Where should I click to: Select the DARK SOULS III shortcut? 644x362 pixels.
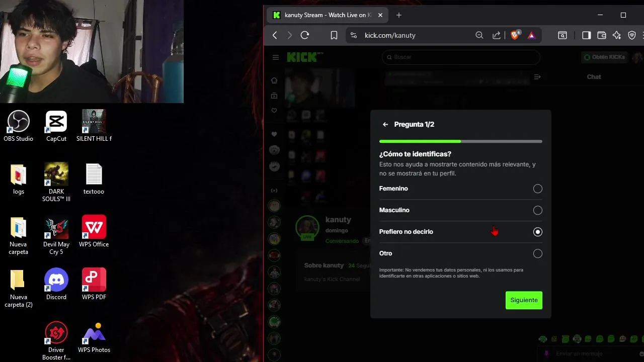56,182
